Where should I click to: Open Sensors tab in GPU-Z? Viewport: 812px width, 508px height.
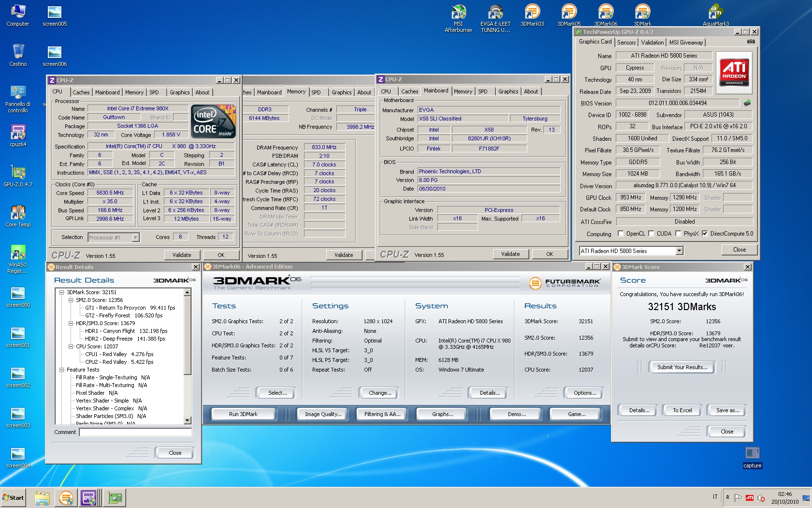626,43
